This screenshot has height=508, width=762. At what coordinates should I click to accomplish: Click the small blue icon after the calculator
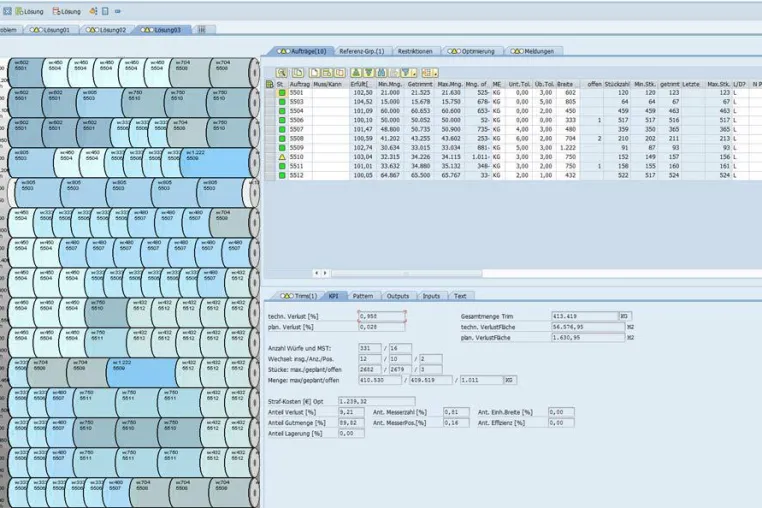click(118, 11)
